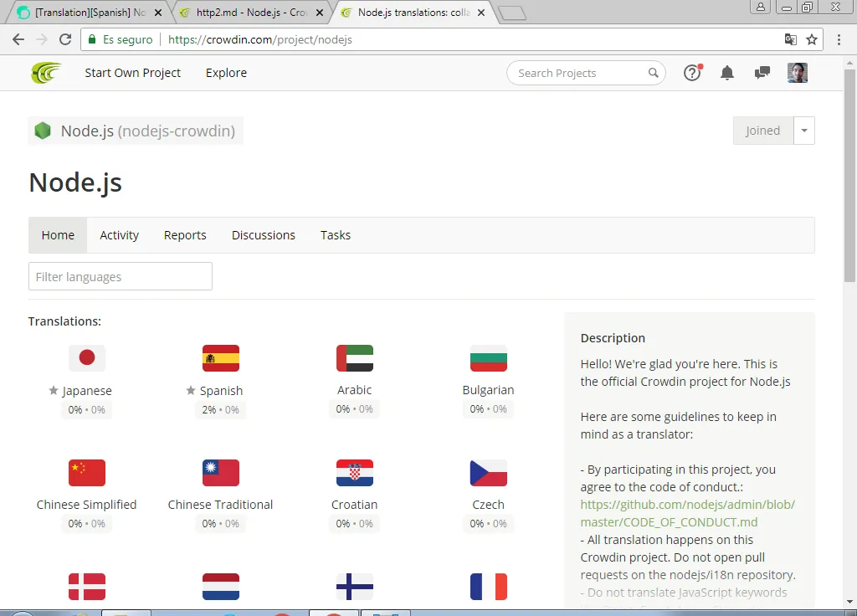Screen dimensions: 857x616
Task: Select the French flag icon
Action: tap(489, 587)
